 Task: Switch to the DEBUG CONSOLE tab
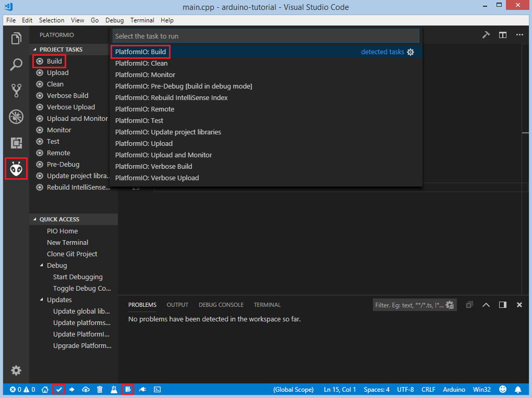pyautogui.click(x=221, y=305)
